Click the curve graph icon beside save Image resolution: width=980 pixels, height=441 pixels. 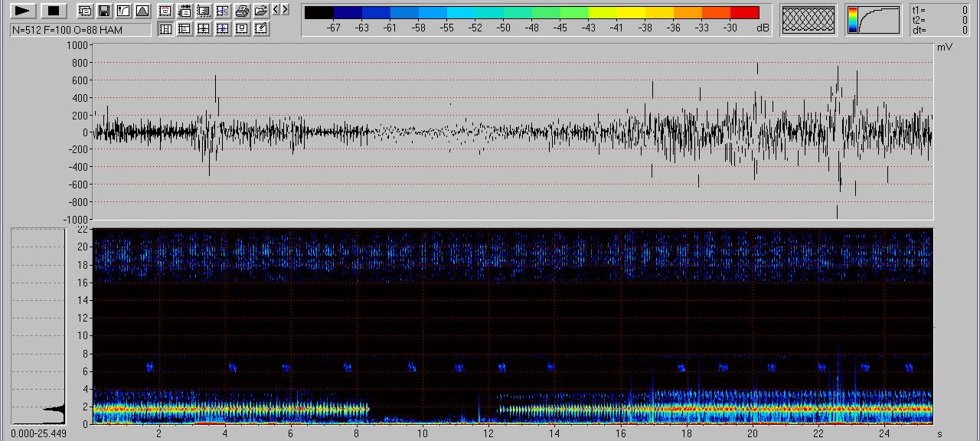(123, 11)
